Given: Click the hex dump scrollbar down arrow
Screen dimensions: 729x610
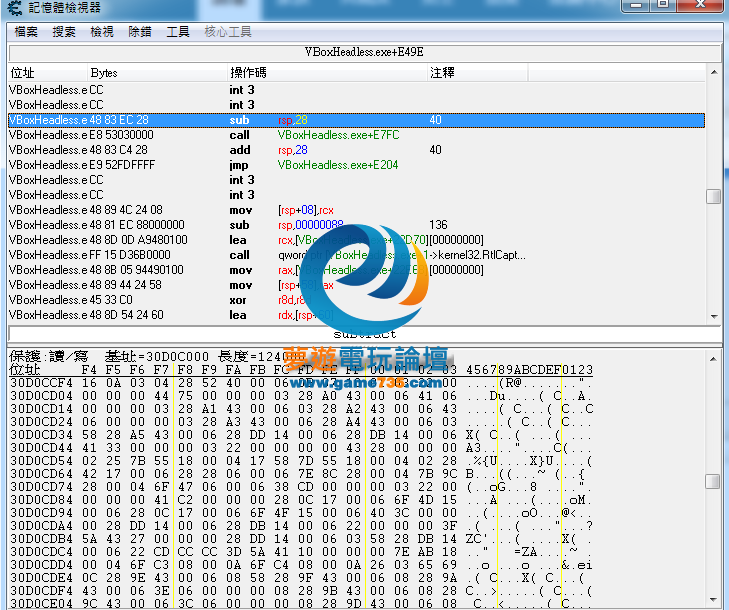Looking at the screenshot, I should pos(713,602).
